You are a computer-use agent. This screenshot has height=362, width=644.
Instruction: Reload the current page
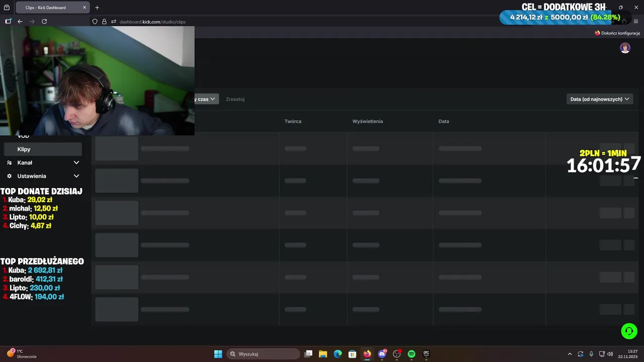pyautogui.click(x=44, y=22)
